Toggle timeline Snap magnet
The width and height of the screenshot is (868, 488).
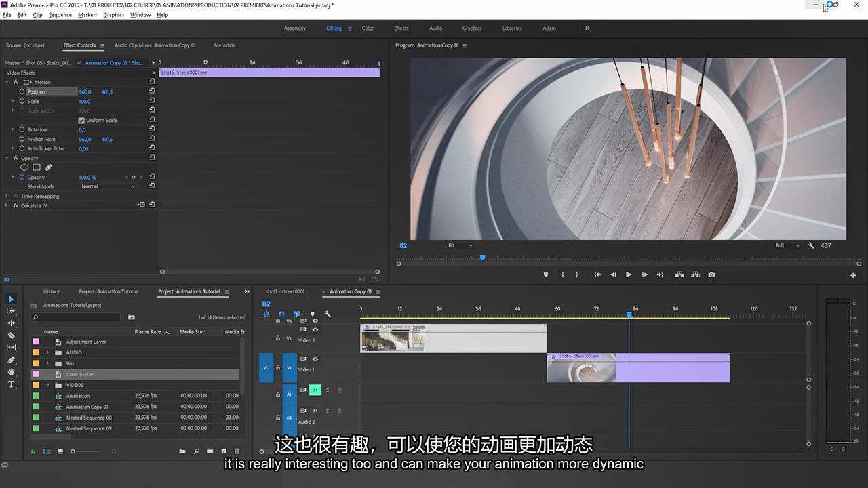click(x=281, y=314)
